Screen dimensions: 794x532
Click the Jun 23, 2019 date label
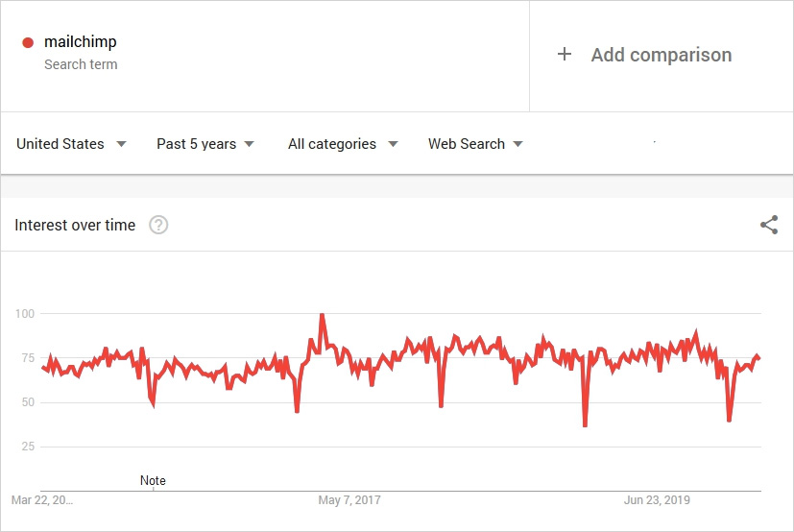657,500
